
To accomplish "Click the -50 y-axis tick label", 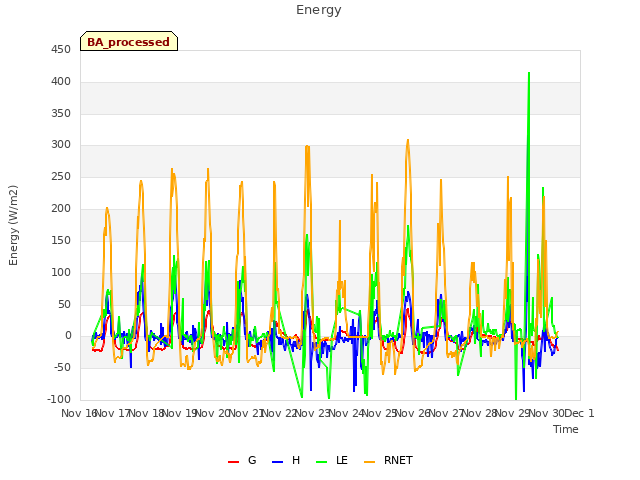I will (63, 367).
